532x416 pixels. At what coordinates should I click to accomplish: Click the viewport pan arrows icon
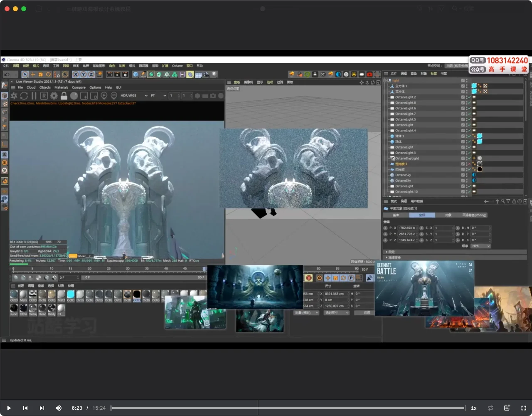[x=362, y=82]
